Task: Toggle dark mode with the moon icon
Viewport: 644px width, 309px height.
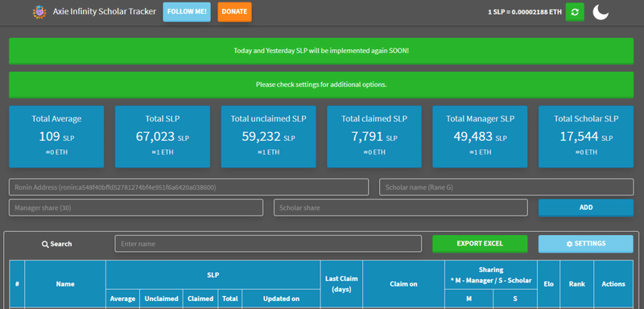Action: 601,12
